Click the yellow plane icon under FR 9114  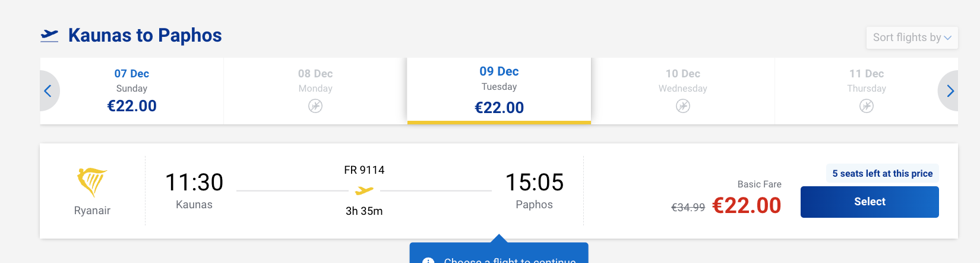coord(364,190)
